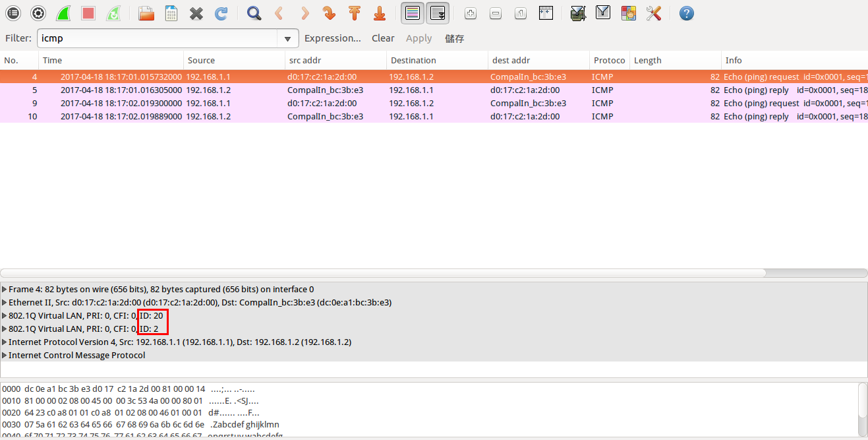This screenshot has height=440, width=868.
Task: Clear the display filter
Action: tap(383, 38)
